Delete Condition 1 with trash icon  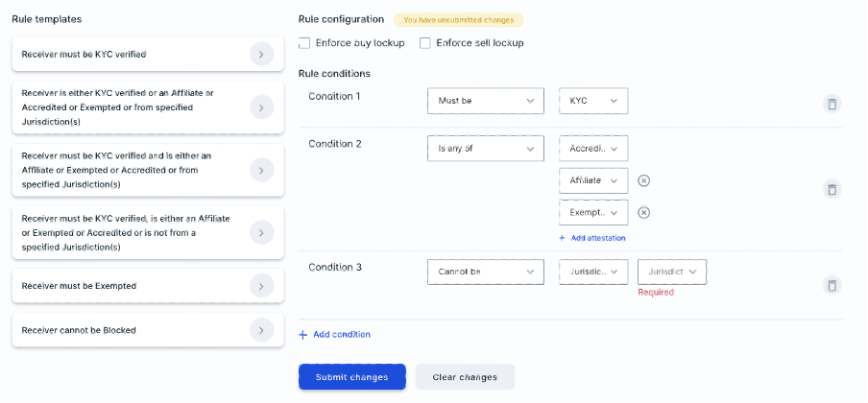832,104
